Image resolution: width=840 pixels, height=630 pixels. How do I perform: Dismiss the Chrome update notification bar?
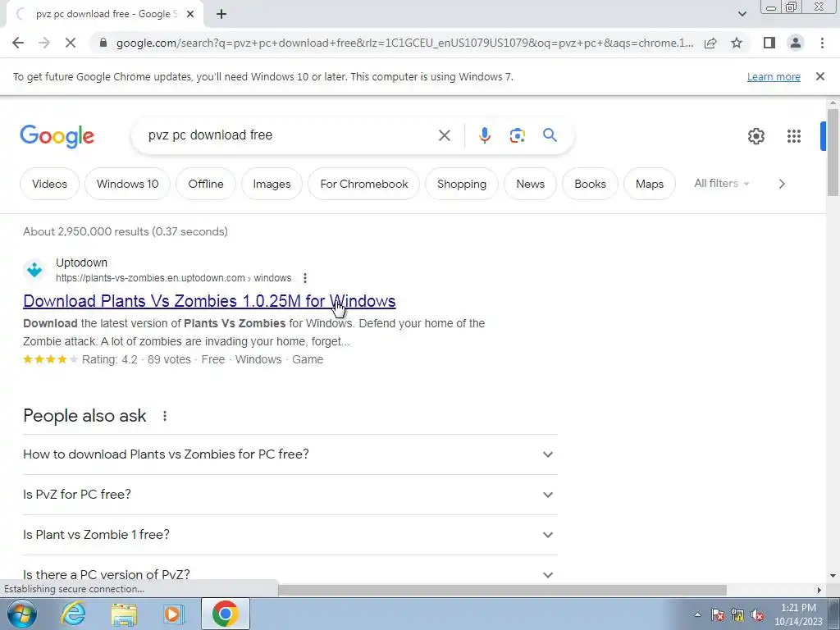(x=819, y=76)
